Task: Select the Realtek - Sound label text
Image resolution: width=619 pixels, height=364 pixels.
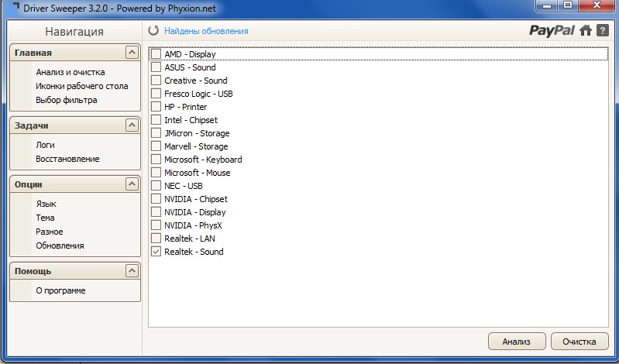Action: (x=194, y=252)
